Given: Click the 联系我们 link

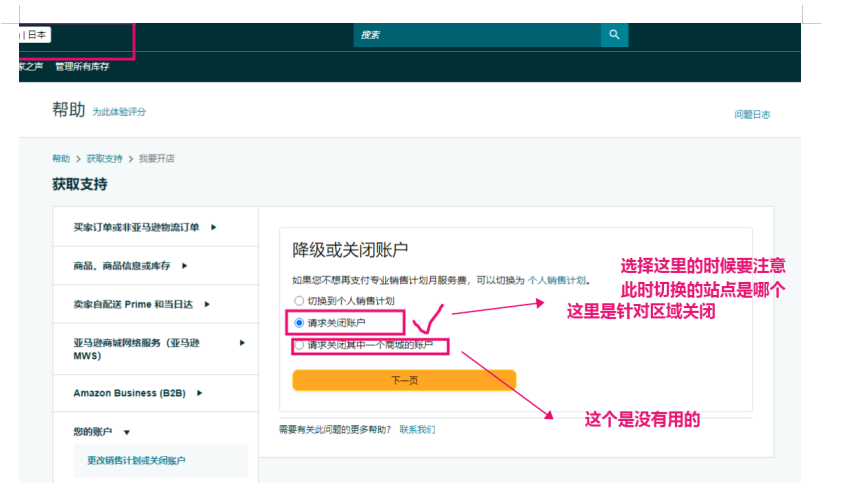Looking at the screenshot, I should 417,429.
